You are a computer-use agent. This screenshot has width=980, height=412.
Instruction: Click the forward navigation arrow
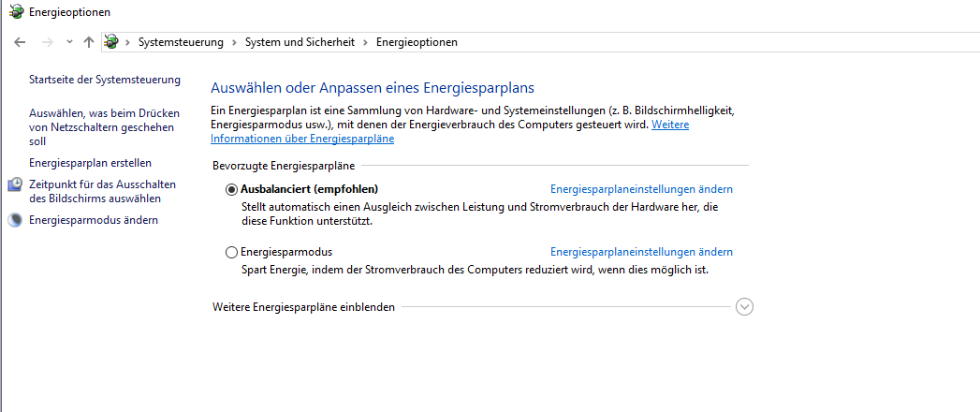pyautogui.click(x=47, y=42)
